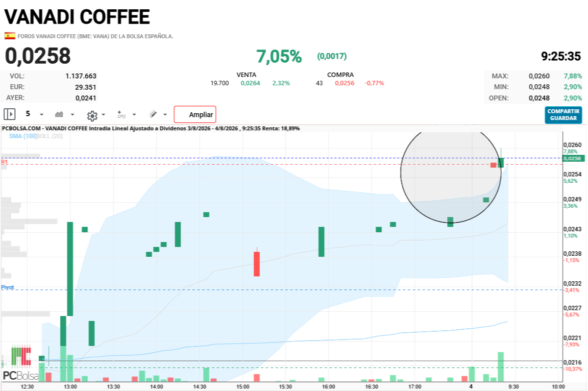Click the tall green candle at 13:00
This screenshot has width=588, height=391.
tap(70, 269)
